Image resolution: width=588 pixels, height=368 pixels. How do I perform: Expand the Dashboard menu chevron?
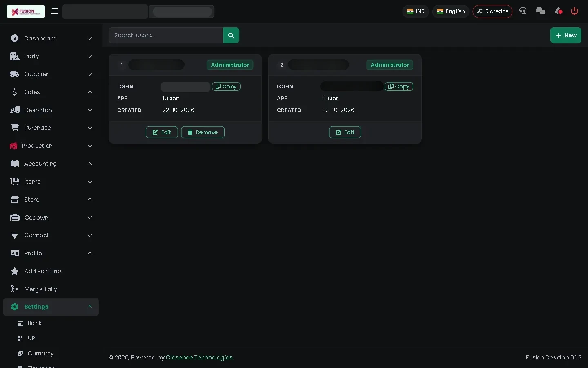click(90, 38)
